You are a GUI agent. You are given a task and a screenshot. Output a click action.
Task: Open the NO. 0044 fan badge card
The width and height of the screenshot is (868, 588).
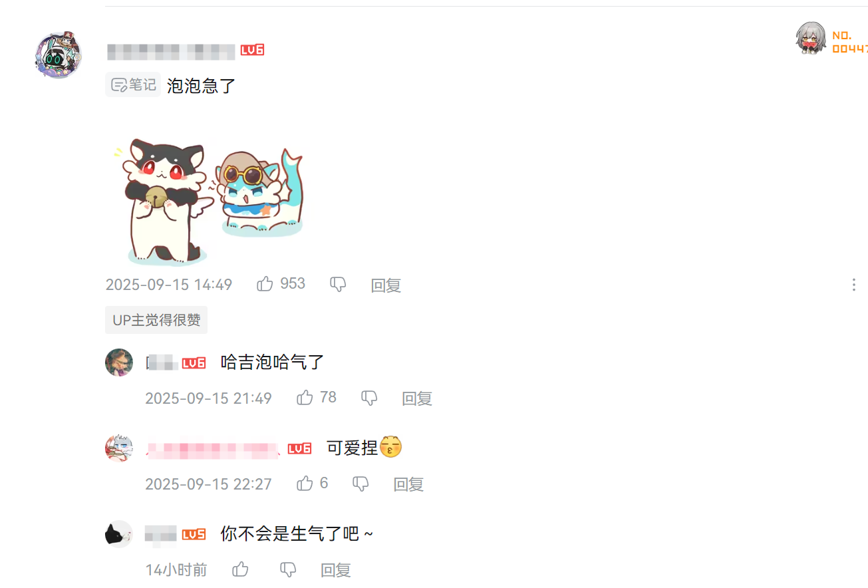pyautogui.click(x=831, y=40)
